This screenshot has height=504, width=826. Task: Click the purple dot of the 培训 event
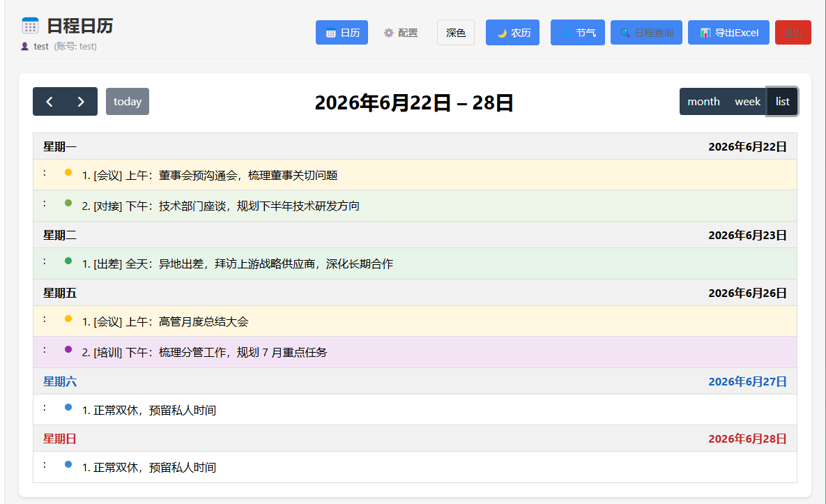point(68,349)
